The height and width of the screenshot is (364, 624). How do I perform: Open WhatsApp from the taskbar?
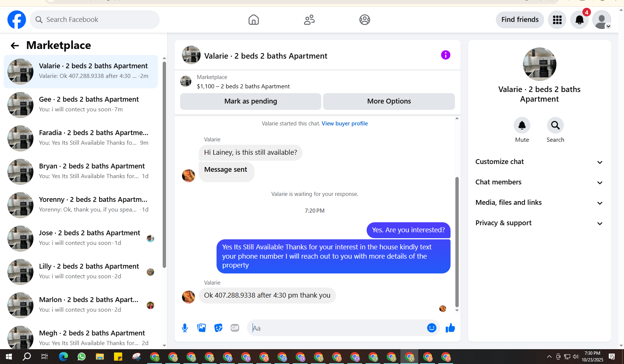tap(81, 357)
